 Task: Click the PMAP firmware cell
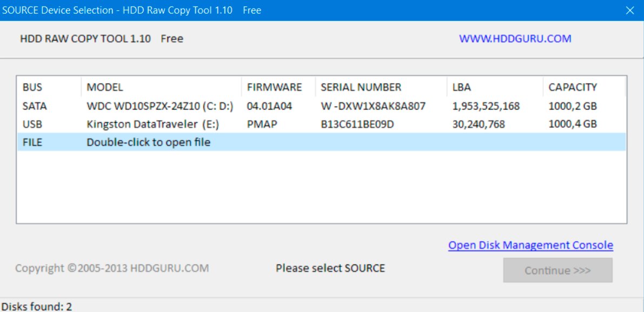click(261, 124)
